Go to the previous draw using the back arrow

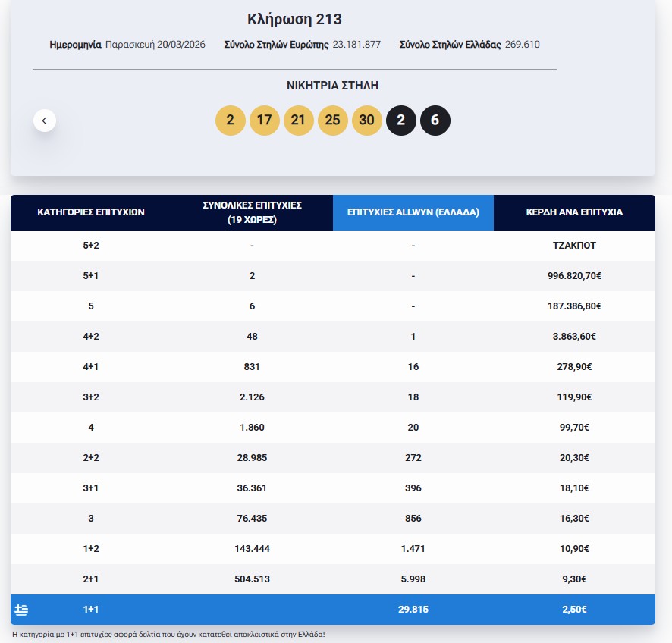44,121
